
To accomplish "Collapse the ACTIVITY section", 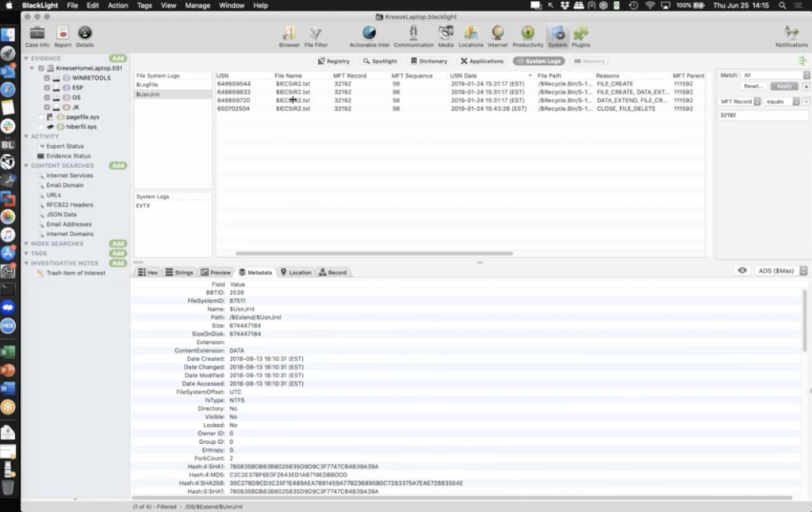I will pyautogui.click(x=26, y=136).
